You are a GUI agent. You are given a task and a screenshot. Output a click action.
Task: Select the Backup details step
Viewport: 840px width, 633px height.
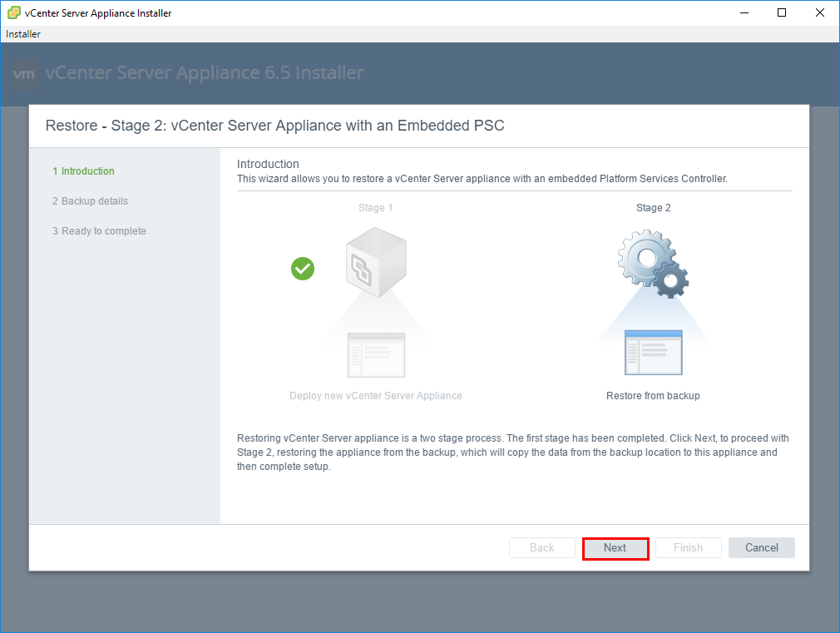[90, 201]
